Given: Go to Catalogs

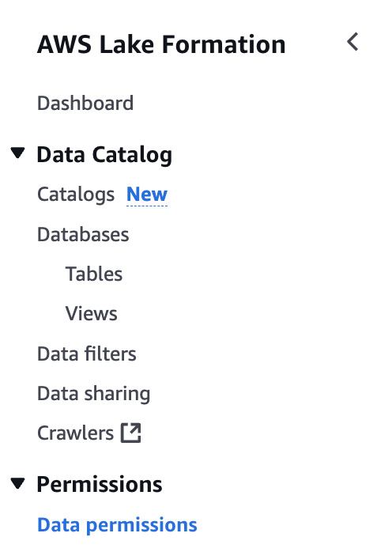Looking at the screenshot, I should (x=76, y=195).
